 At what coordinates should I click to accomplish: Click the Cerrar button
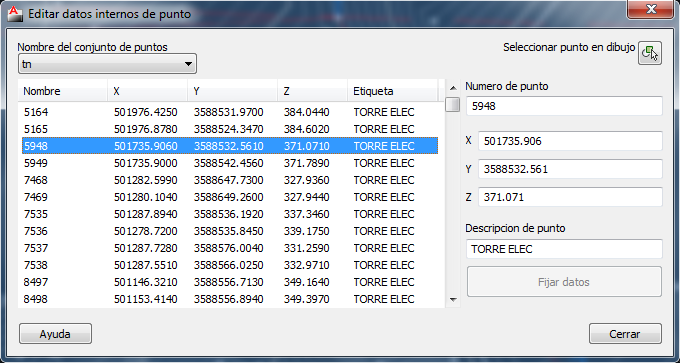625,334
